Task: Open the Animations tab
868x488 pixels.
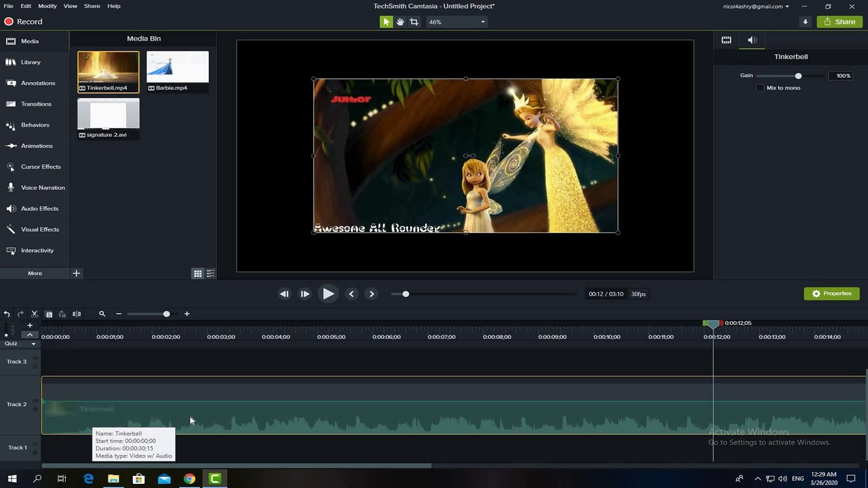Action: 35,146
